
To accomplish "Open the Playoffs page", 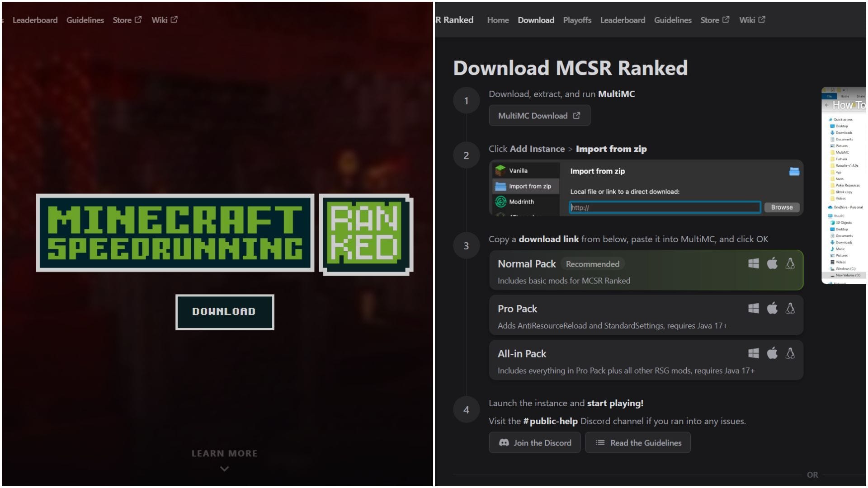I will click(577, 20).
